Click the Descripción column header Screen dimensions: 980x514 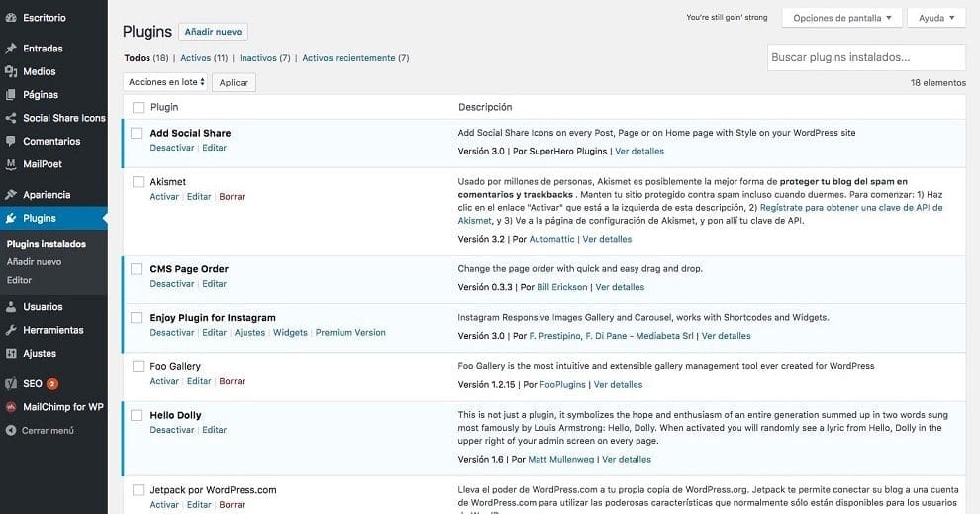pyautogui.click(x=485, y=108)
